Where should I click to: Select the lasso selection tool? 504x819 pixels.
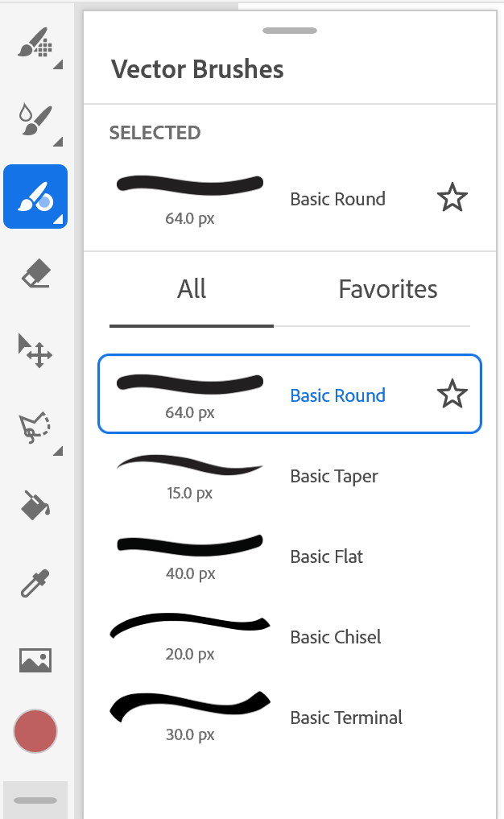(35, 428)
